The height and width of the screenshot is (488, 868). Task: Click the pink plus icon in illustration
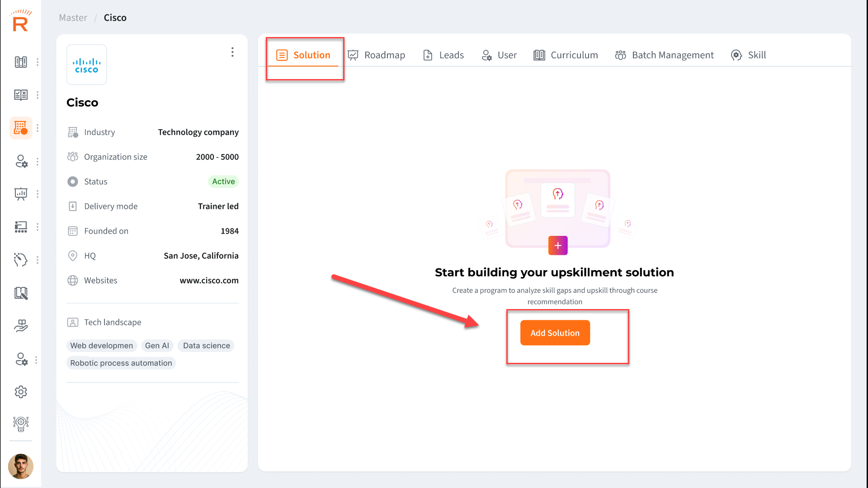click(x=558, y=245)
